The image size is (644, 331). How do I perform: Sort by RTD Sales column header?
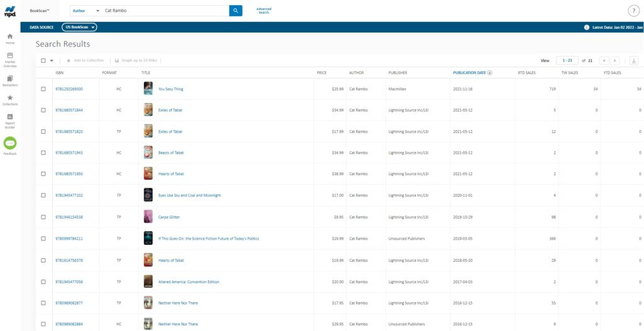pyautogui.click(x=527, y=73)
